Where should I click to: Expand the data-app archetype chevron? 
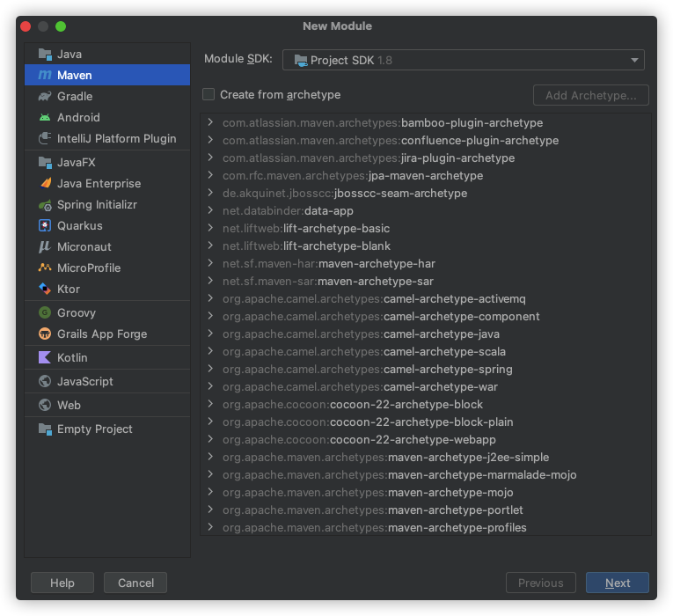210,210
